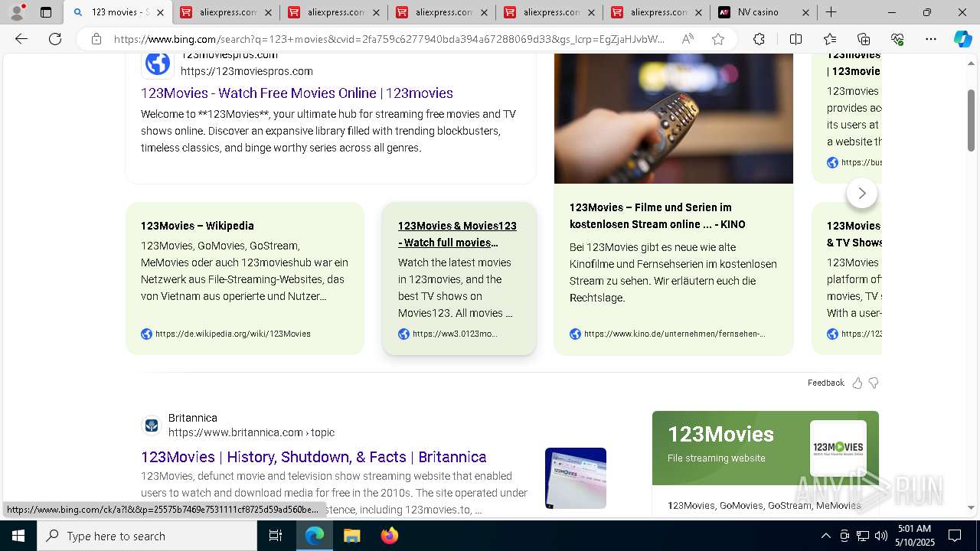Open the TV remote control image

coord(674,119)
